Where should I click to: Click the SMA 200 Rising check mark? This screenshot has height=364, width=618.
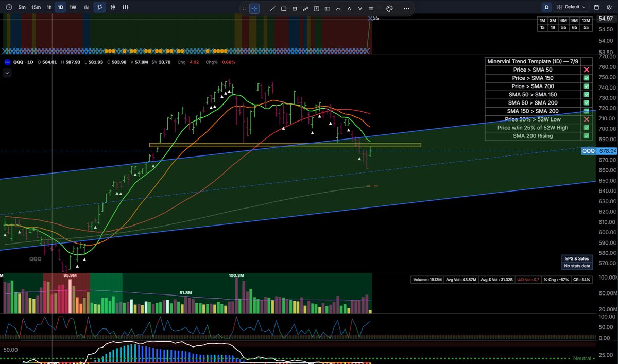[x=586, y=136]
